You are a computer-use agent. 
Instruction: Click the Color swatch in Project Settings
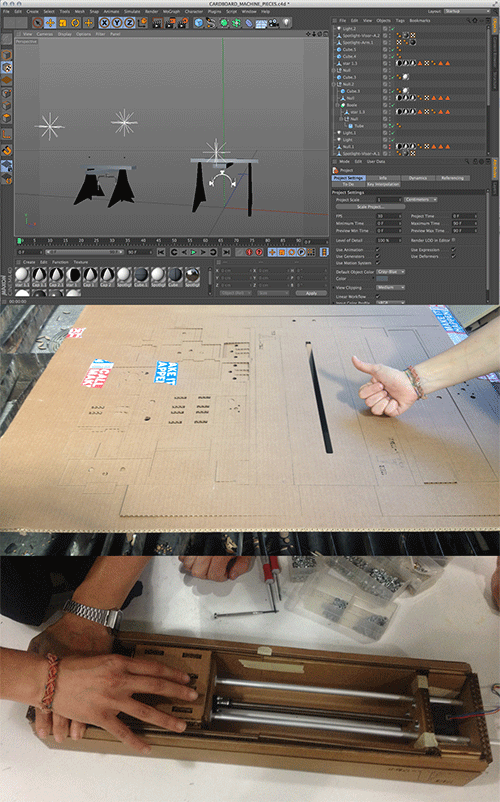382,279
